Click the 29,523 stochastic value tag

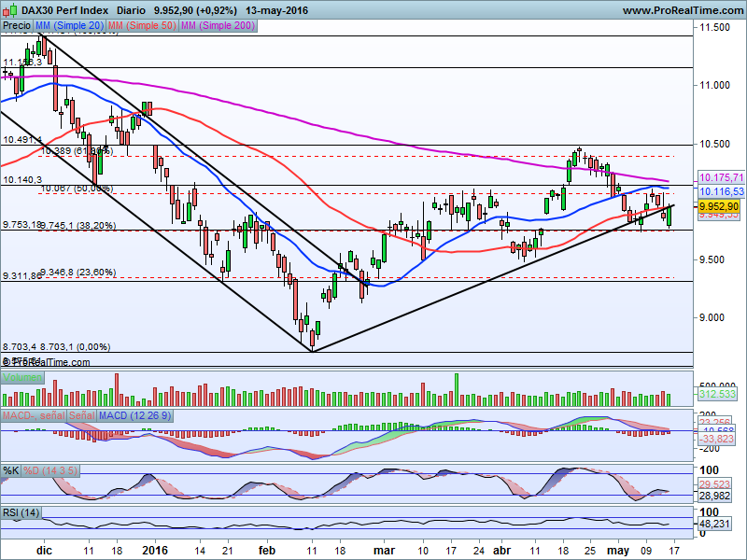715,484
